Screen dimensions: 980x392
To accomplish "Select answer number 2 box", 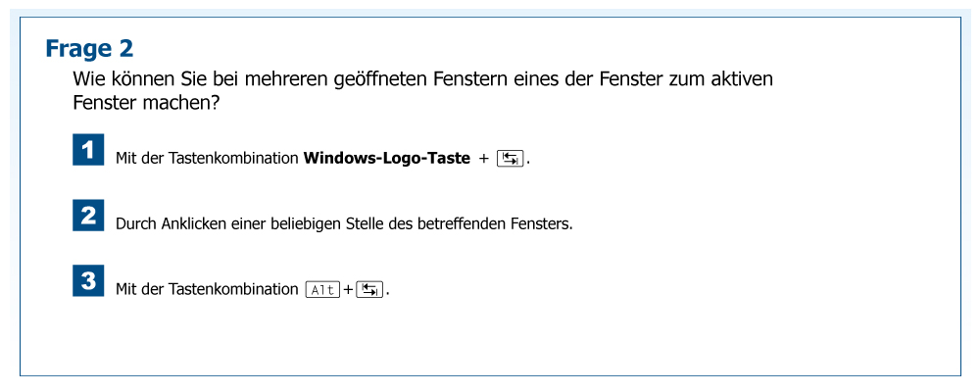I will (88, 216).
